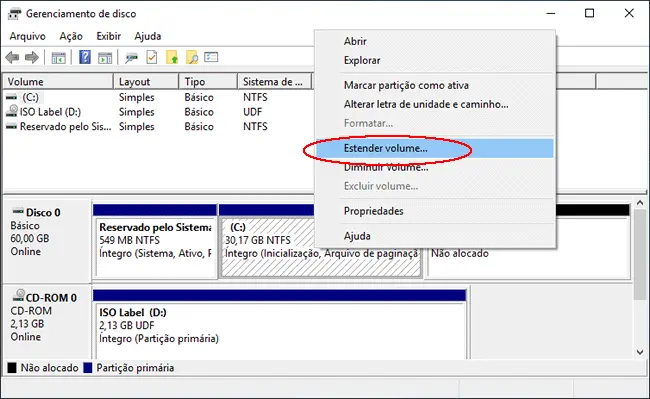Screen dimensions: 650x399
Task: Click the back arrow toolbar icon
Action: coord(12,57)
